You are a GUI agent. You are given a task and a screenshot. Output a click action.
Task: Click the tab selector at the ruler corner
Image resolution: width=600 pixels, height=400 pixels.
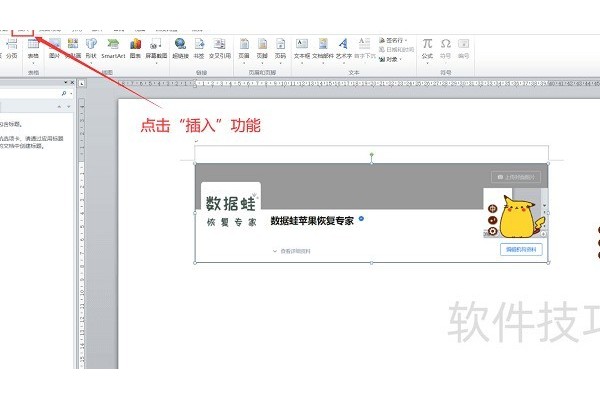pyautogui.click(x=82, y=83)
